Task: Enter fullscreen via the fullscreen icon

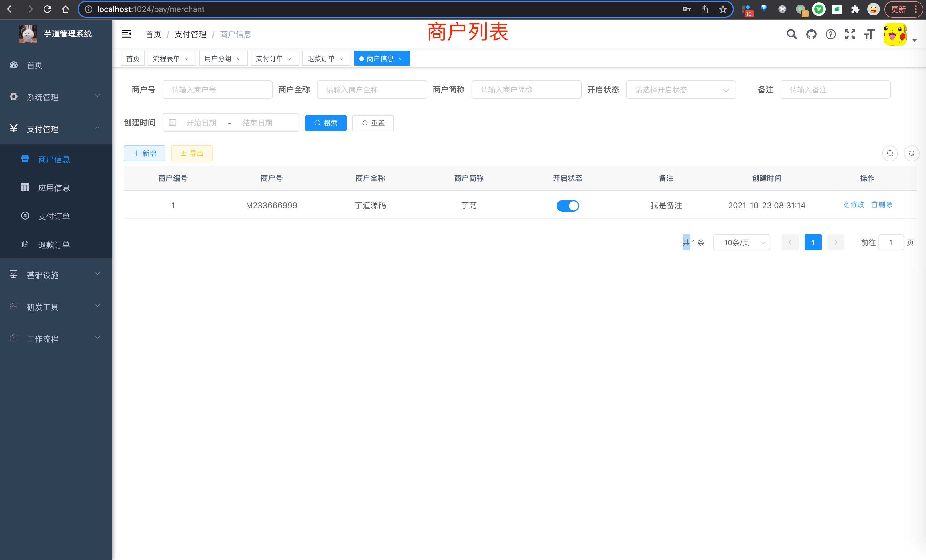Action: pyautogui.click(x=850, y=34)
